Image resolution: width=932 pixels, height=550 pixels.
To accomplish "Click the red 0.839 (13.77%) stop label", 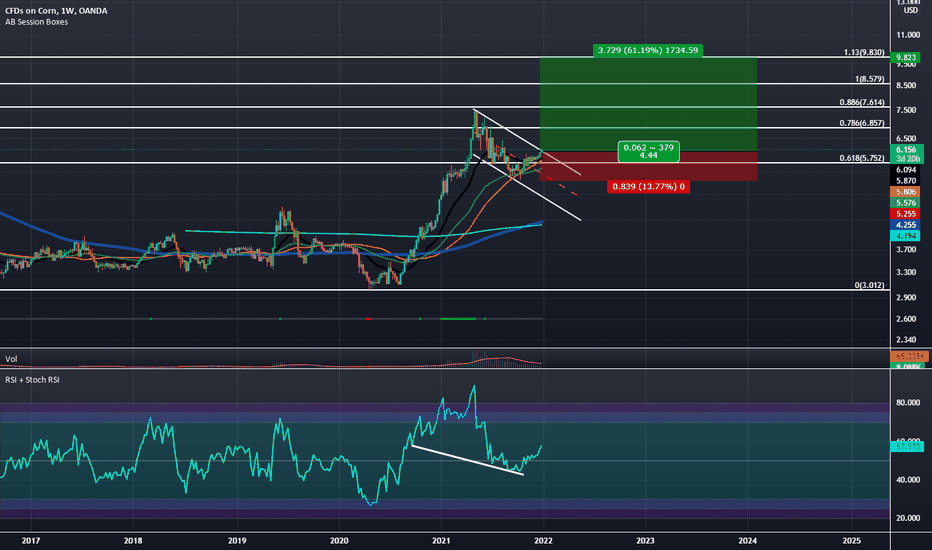I will [648, 187].
